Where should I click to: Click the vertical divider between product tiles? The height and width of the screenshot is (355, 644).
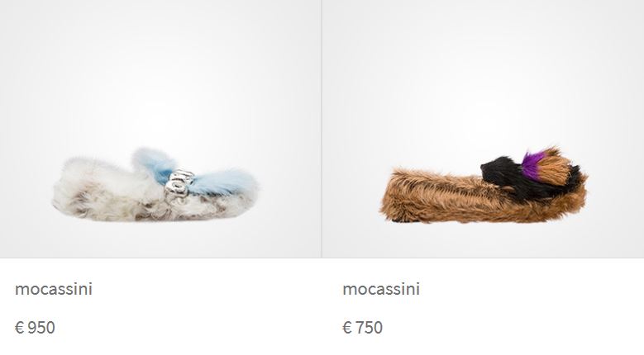[x=322, y=129]
